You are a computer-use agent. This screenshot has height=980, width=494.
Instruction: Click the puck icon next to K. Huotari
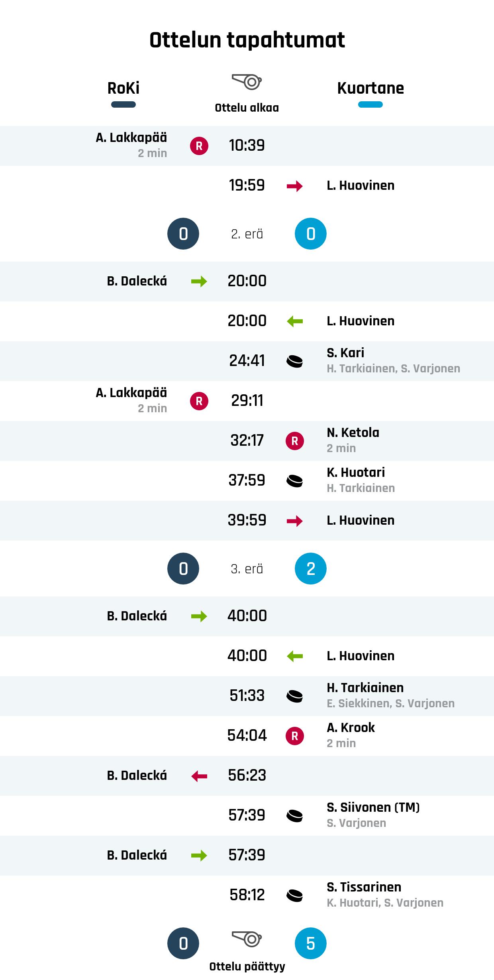tap(295, 481)
